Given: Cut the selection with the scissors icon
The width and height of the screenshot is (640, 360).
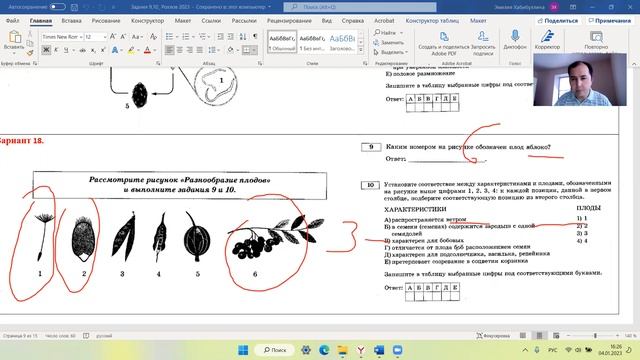Looking at the screenshot, I should pyautogui.click(x=30, y=35).
